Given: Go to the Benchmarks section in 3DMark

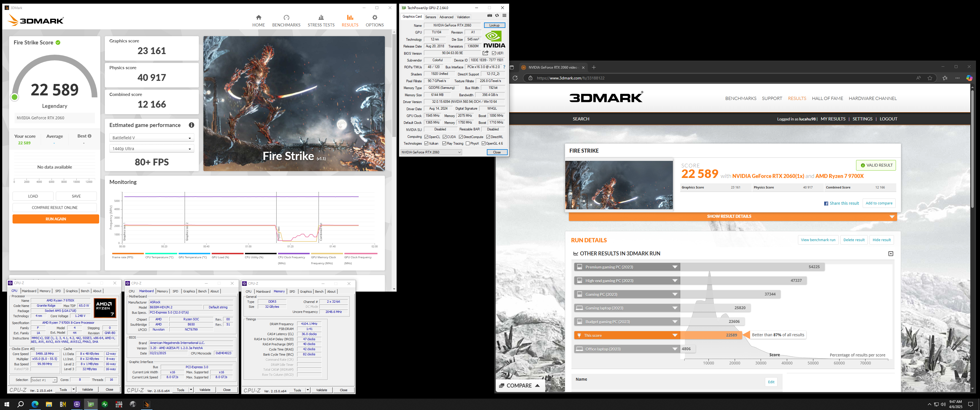Looking at the screenshot, I should coord(286,21).
